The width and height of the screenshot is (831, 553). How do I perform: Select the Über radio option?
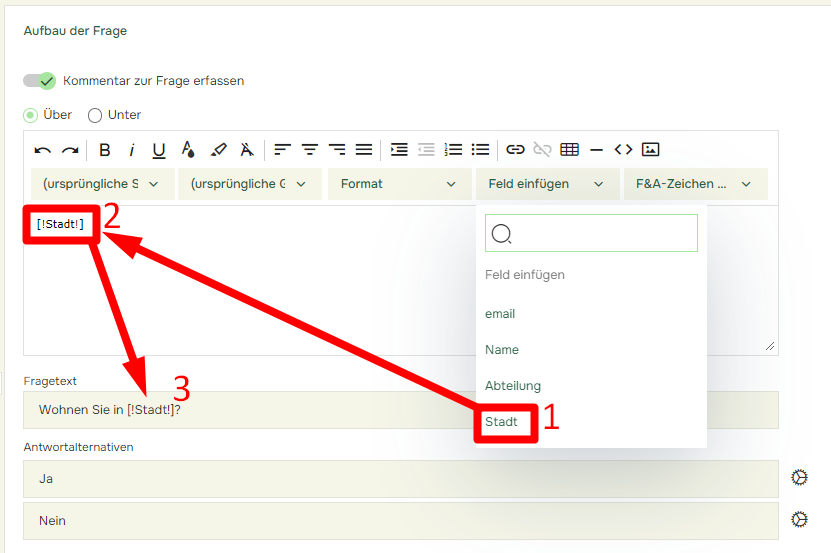[x=30, y=115]
